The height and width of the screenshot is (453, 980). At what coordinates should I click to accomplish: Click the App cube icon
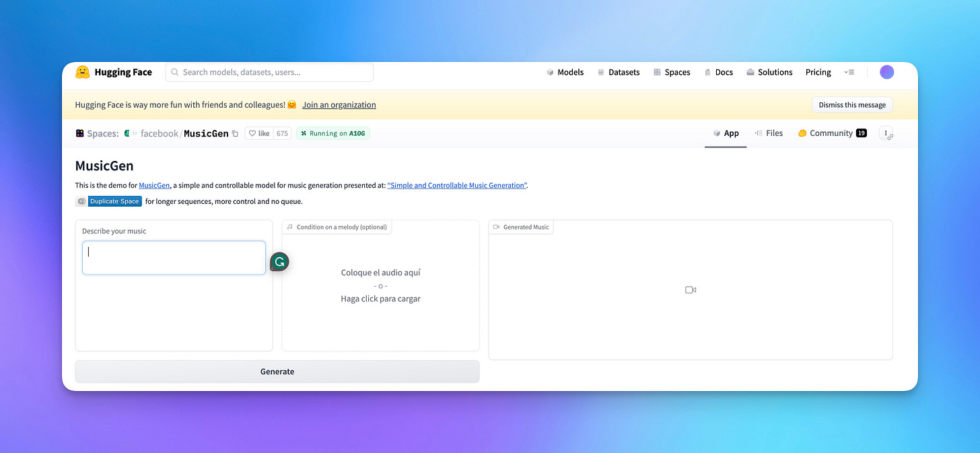pos(717,133)
